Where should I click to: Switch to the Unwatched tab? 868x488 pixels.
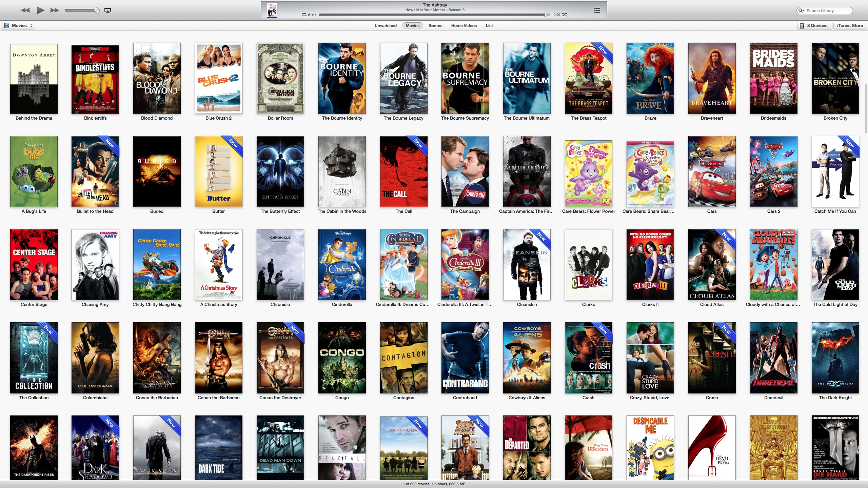coord(386,26)
